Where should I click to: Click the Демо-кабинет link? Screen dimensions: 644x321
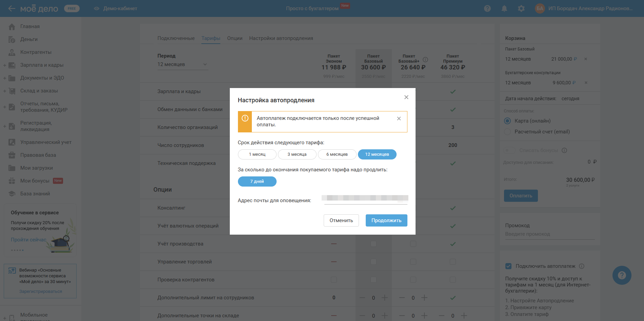click(x=120, y=8)
